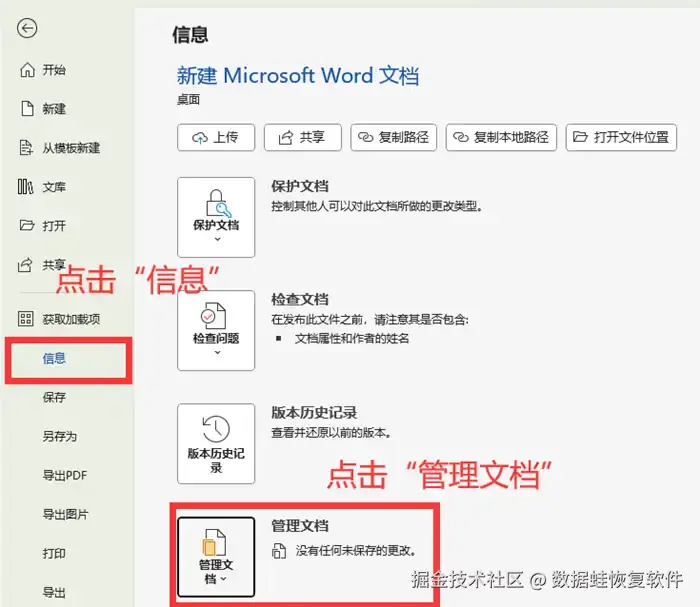Expand the 检查问题 dropdown chevron
The width and height of the screenshot is (700, 607).
(x=217, y=353)
